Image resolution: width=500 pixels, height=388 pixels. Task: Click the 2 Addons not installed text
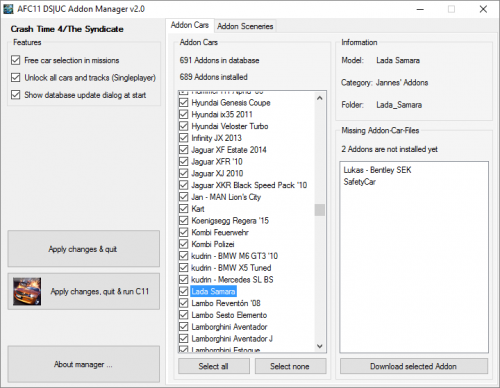(x=389, y=149)
